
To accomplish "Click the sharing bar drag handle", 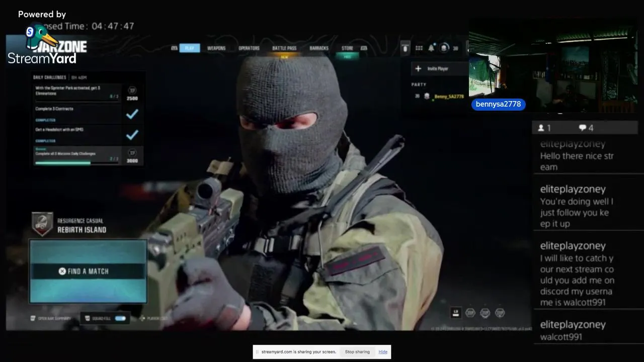I will (x=257, y=352).
